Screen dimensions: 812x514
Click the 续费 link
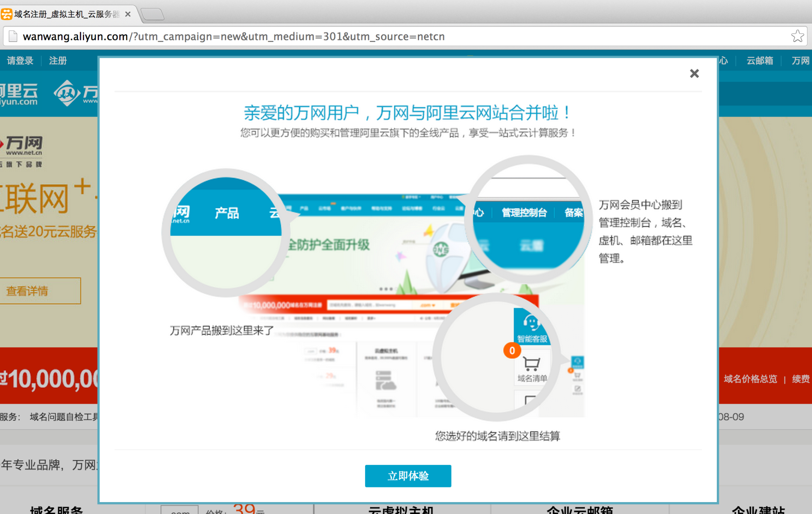click(x=801, y=379)
